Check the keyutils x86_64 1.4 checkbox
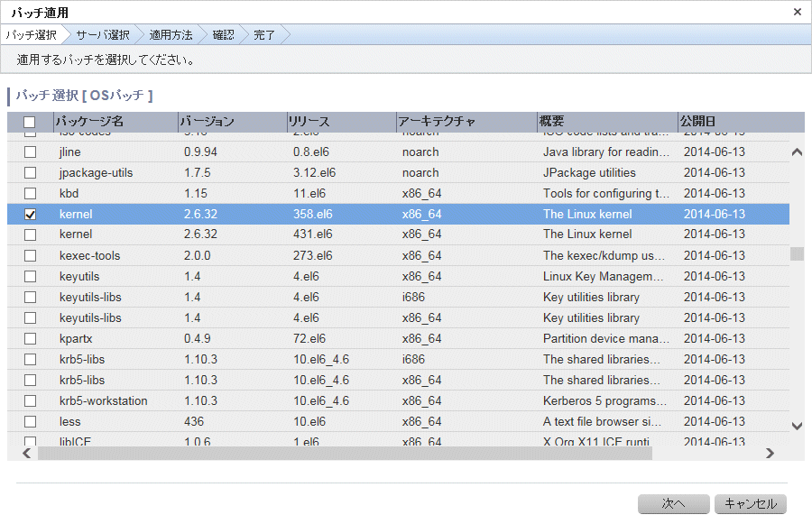This screenshot has height=524, width=812. [x=30, y=277]
